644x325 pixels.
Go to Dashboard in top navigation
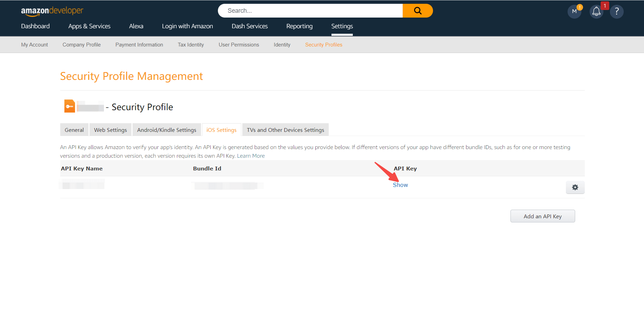point(35,26)
